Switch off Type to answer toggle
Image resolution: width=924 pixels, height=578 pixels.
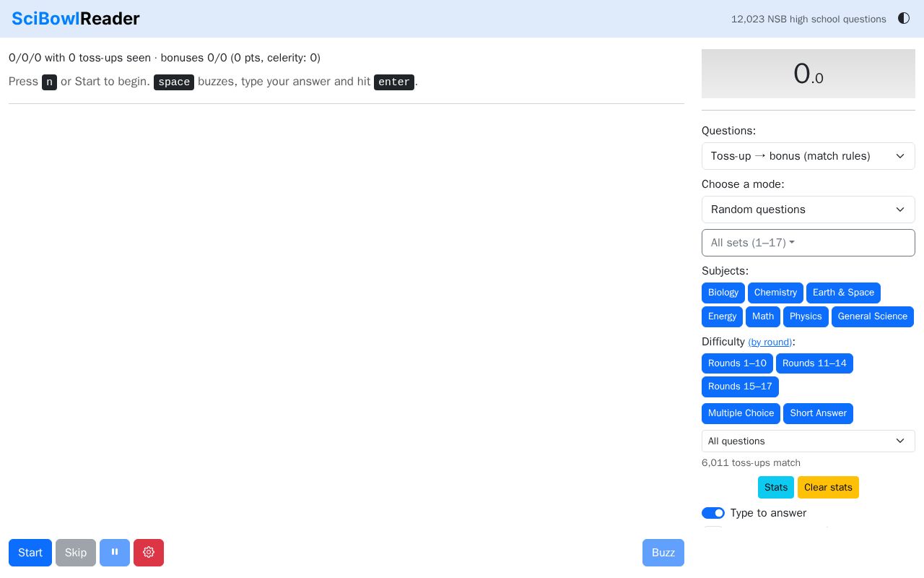pos(713,513)
